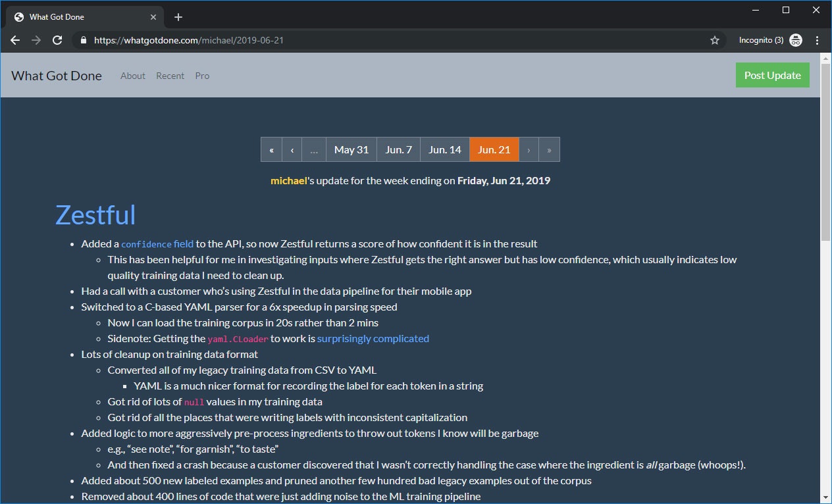Viewport: 832px width, 504px height.
Task: Select the May 31 entry
Action: 351,149
